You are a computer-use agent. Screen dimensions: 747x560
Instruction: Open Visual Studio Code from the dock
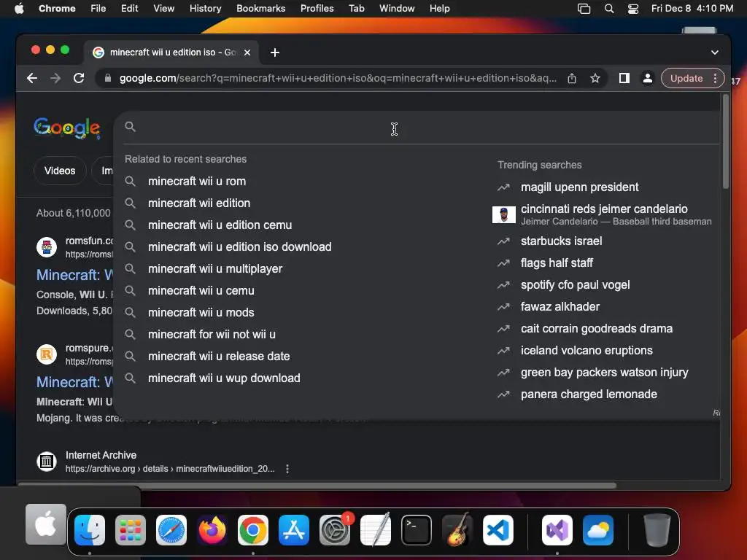(498, 530)
